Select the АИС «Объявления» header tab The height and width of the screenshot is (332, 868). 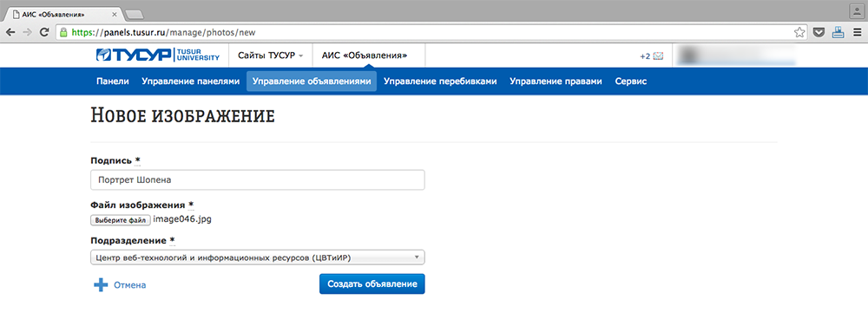click(x=369, y=55)
